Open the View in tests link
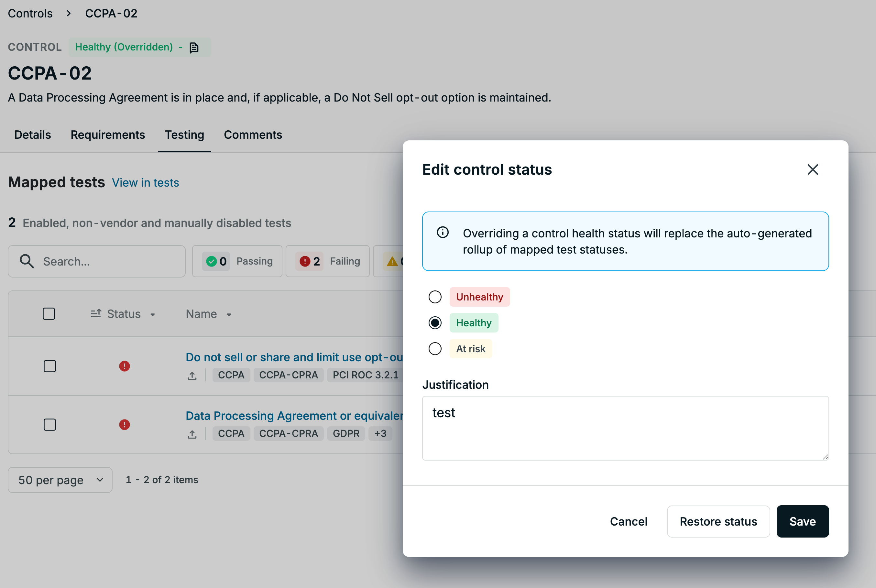Screen dimensions: 876x588 coord(146,183)
